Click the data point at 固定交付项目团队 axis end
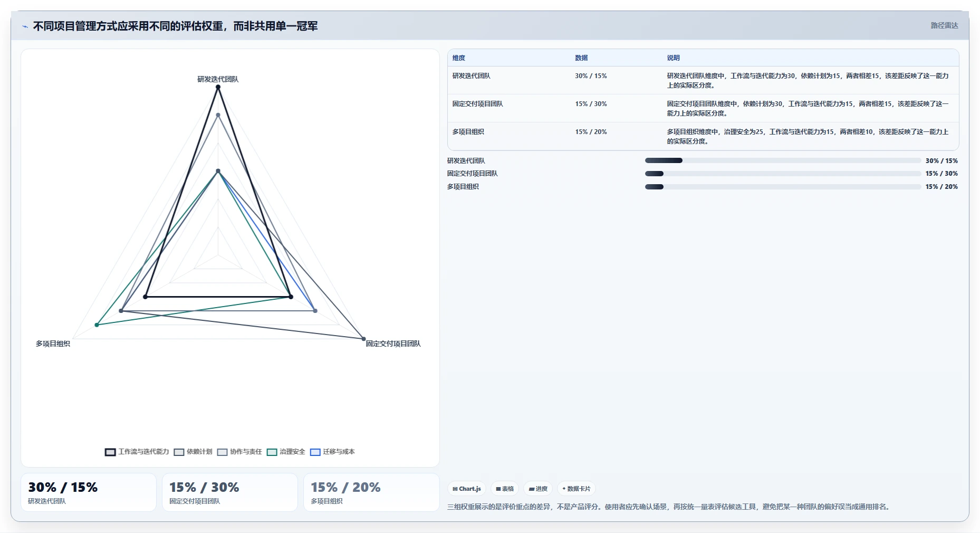This screenshot has width=980, height=533. coord(363,339)
